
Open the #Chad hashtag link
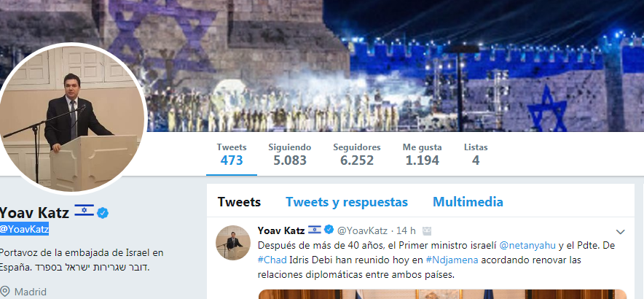point(273,260)
